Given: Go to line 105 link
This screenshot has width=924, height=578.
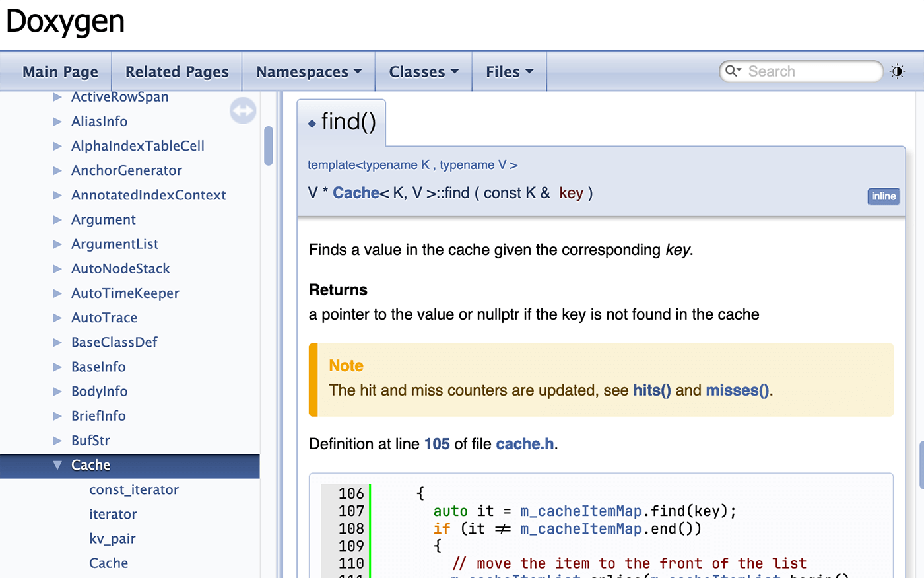Looking at the screenshot, I should pyautogui.click(x=437, y=444).
